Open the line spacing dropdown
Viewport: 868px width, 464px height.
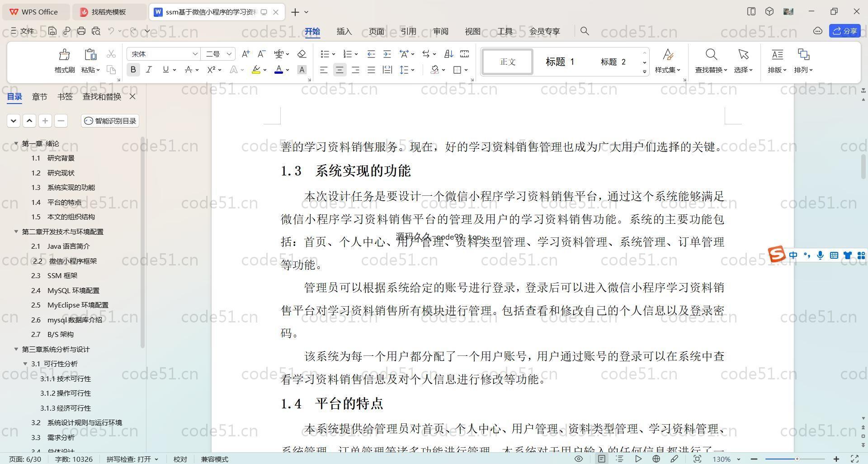point(413,70)
